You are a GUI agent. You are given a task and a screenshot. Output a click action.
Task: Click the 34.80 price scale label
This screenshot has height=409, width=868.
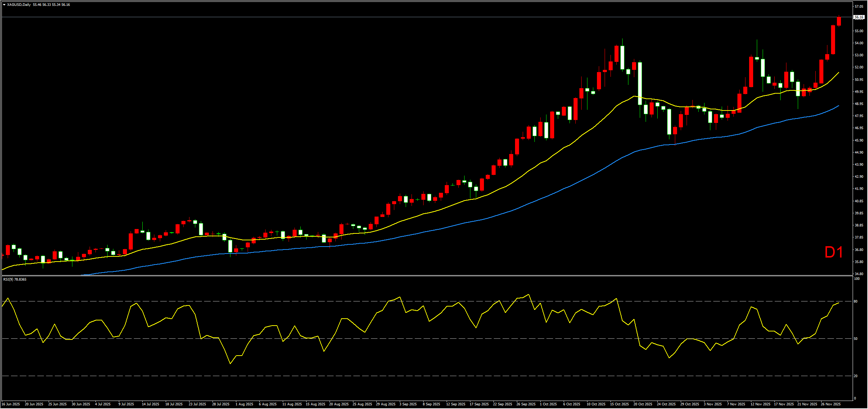[858, 274]
